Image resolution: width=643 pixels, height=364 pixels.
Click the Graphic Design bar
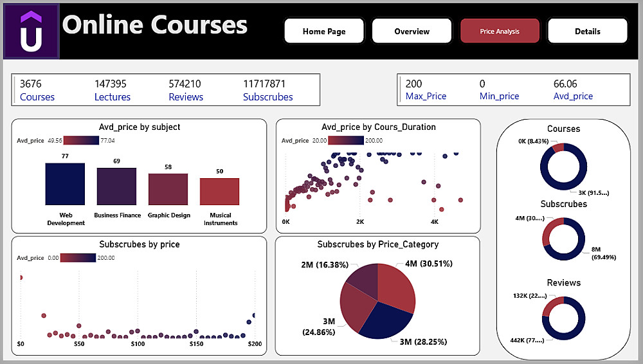168,189
